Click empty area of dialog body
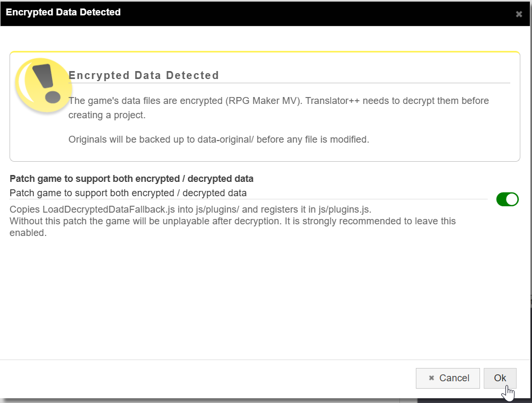 click(265, 299)
